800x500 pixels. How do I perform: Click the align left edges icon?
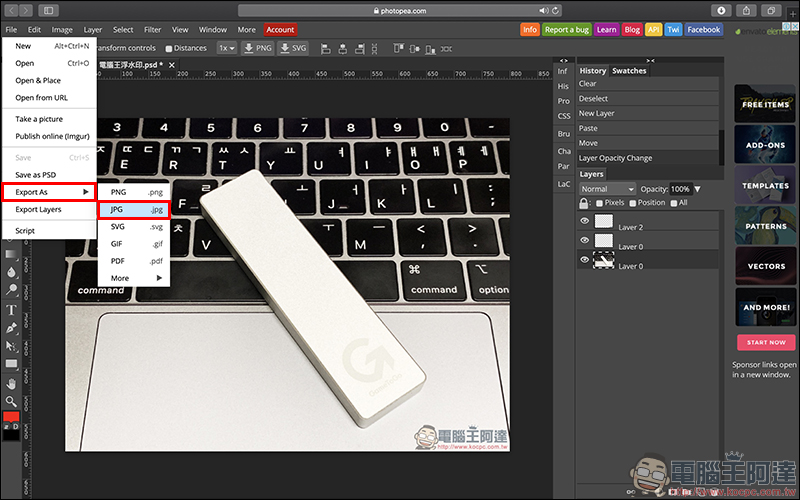tap(326, 49)
